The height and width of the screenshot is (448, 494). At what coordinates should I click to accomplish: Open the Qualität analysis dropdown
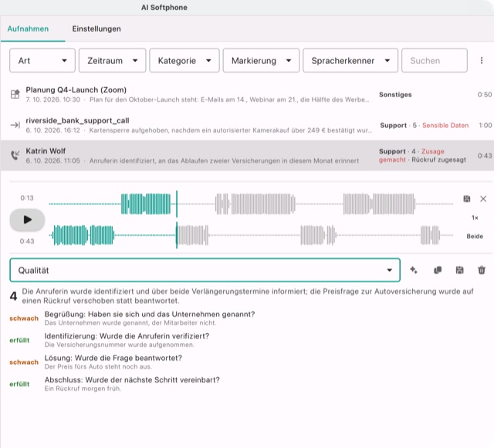tap(205, 270)
